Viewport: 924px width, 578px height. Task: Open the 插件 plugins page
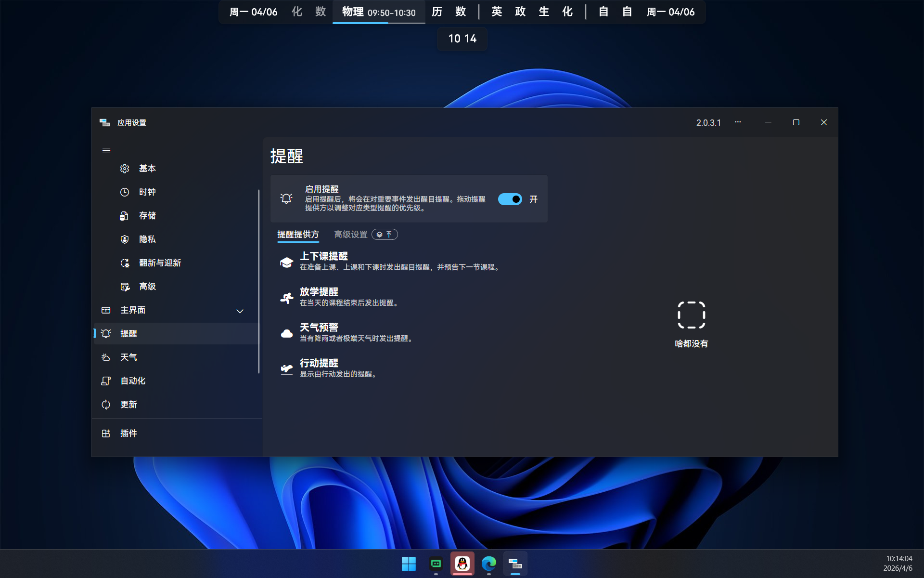106,433
